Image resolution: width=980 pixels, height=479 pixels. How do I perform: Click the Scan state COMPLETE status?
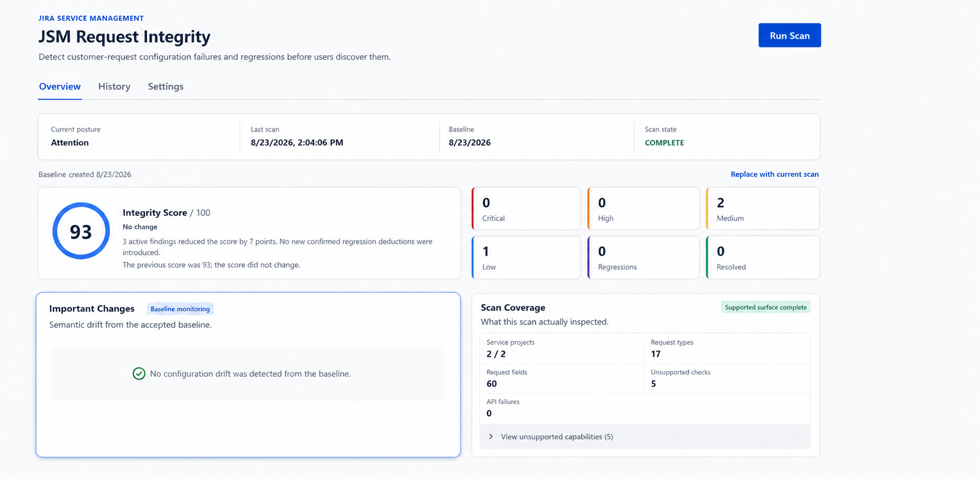point(664,143)
